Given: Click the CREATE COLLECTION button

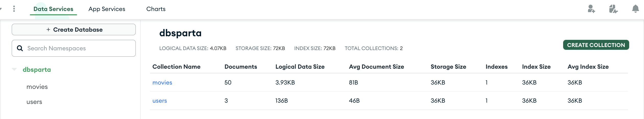Looking at the screenshot, I should (x=596, y=45).
